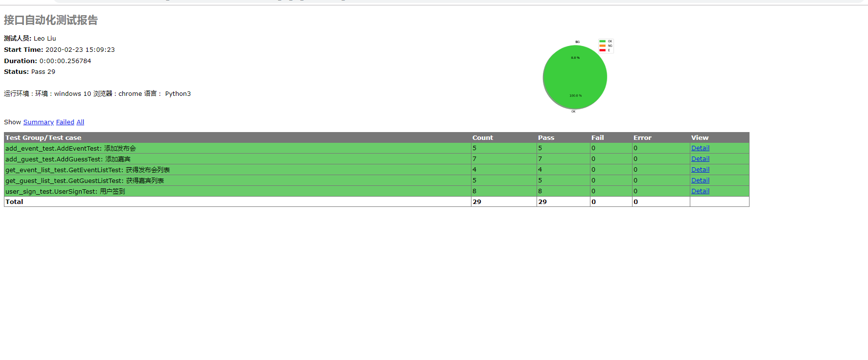Click Count value 7 in AddGuessTest row
The width and height of the screenshot is (868, 360).
click(x=474, y=159)
